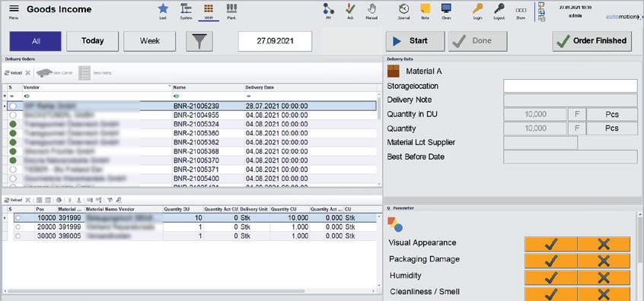Mark Humidity as passed
Image resolution: width=644 pixels, height=301 pixels.
[551, 277]
